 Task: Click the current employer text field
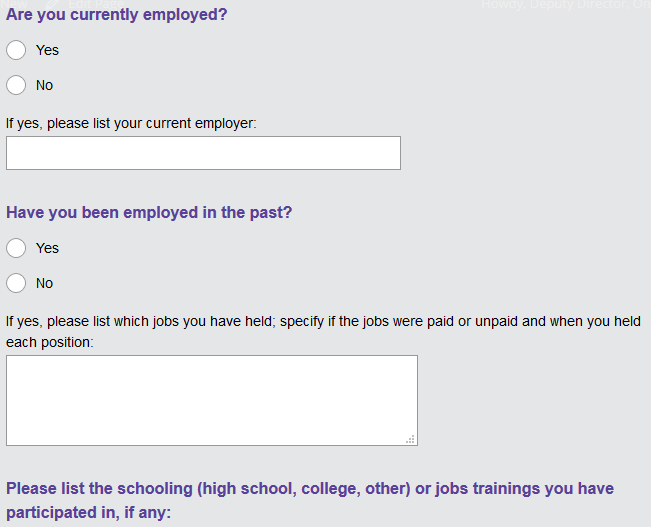(x=203, y=153)
